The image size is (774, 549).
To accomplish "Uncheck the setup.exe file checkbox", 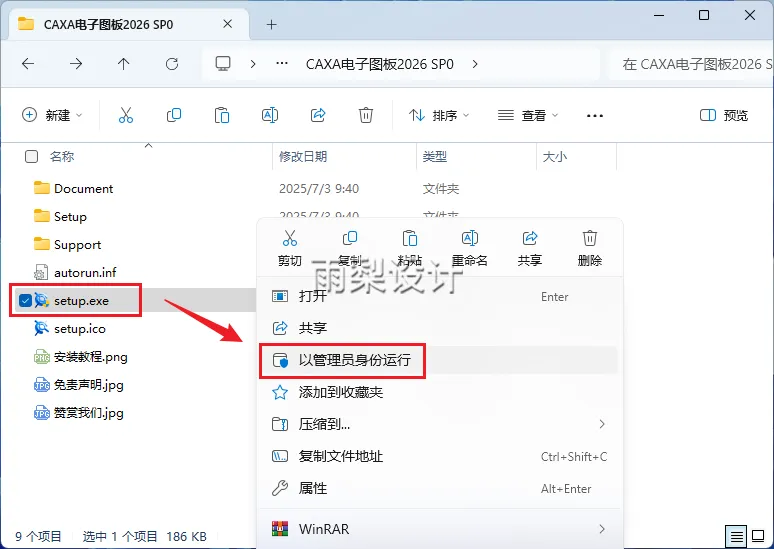I will (25, 300).
